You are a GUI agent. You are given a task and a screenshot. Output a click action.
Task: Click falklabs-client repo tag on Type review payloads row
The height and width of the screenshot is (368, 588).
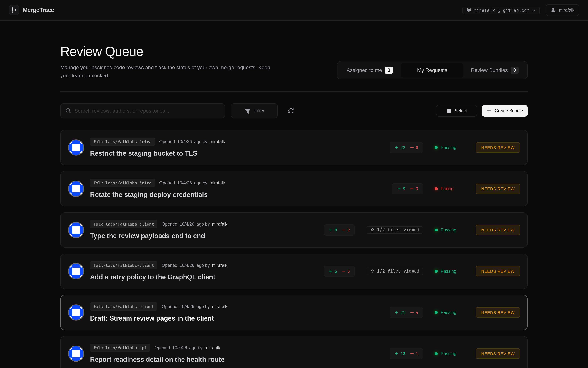(123, 224)
